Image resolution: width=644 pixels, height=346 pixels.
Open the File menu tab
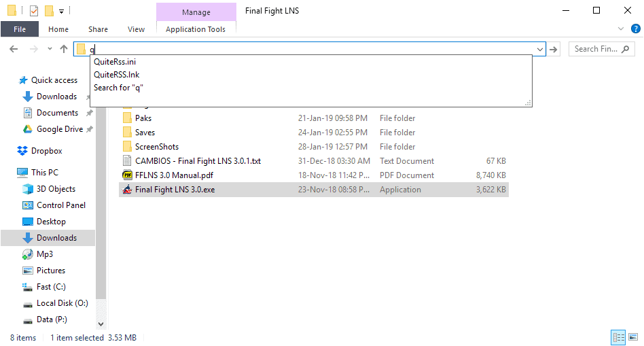coord(19,29)
